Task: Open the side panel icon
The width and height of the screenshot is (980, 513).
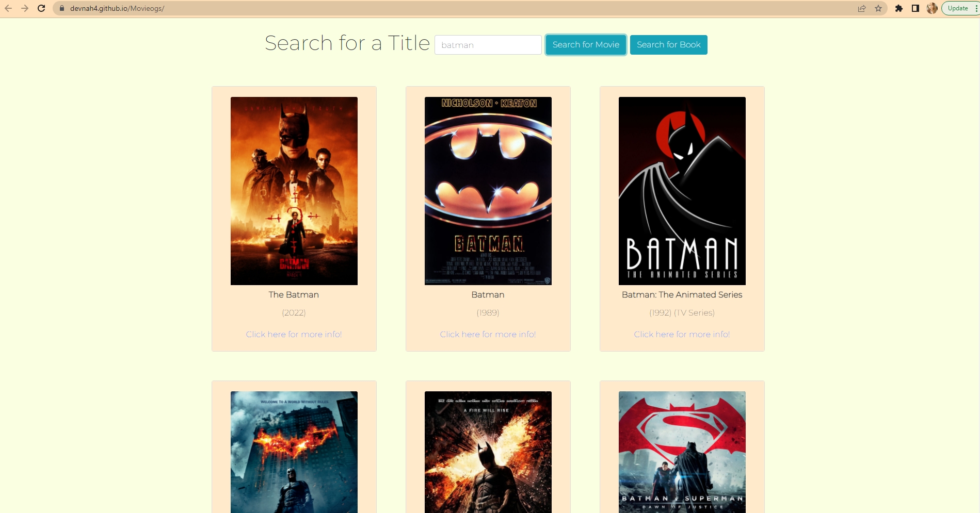Action: 915,8
